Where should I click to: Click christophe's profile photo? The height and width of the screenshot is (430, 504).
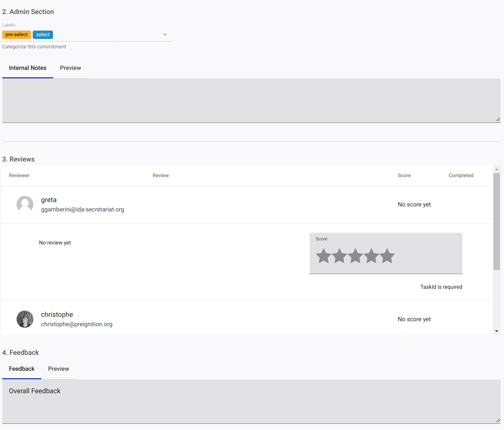(25, 319)
